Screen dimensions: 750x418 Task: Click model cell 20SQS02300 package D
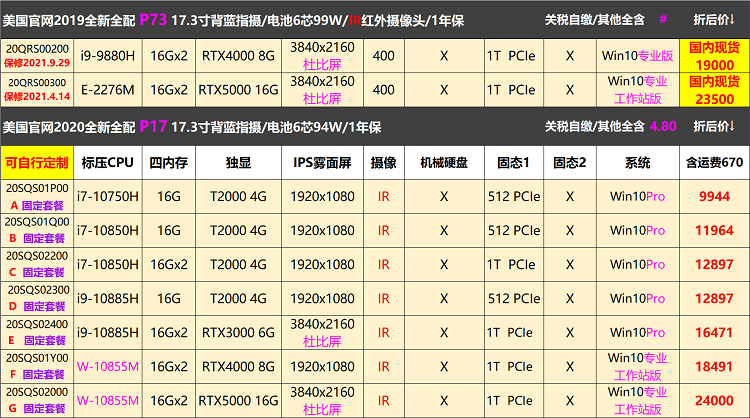coord(37,298)
